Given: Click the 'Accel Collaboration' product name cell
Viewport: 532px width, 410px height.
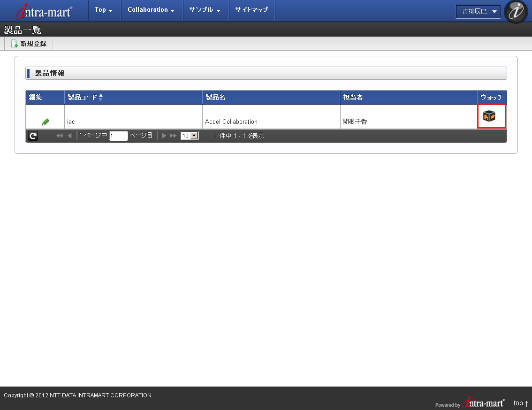Looking at the screenshot, I should (x=271, y=117).
